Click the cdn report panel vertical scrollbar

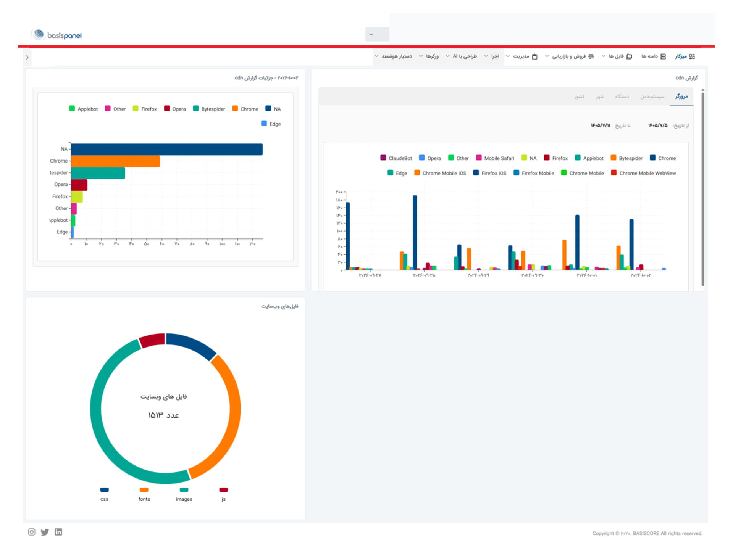[x=702, y=189]
